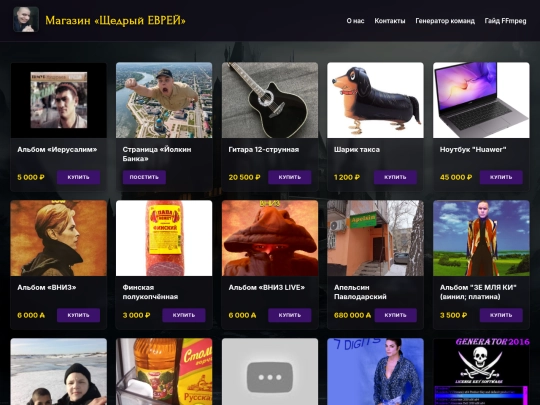Click the title «Альбом «Иерусалим»»
Viewport: 540px width, 405px height.
pyautogui.click(x=57, y=149)
